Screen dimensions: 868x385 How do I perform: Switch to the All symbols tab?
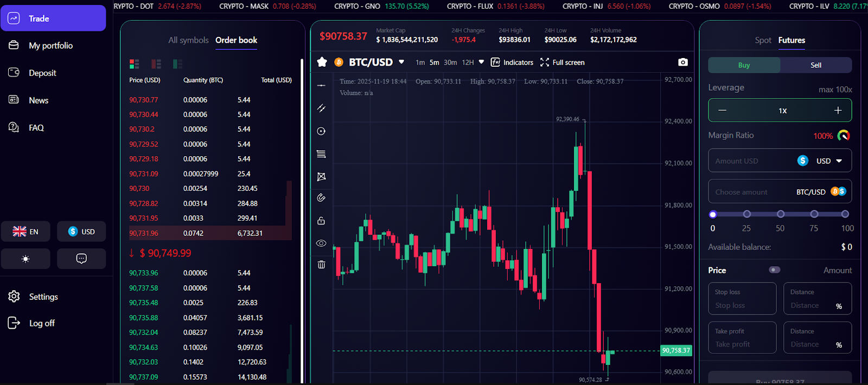tap(188, 40)
